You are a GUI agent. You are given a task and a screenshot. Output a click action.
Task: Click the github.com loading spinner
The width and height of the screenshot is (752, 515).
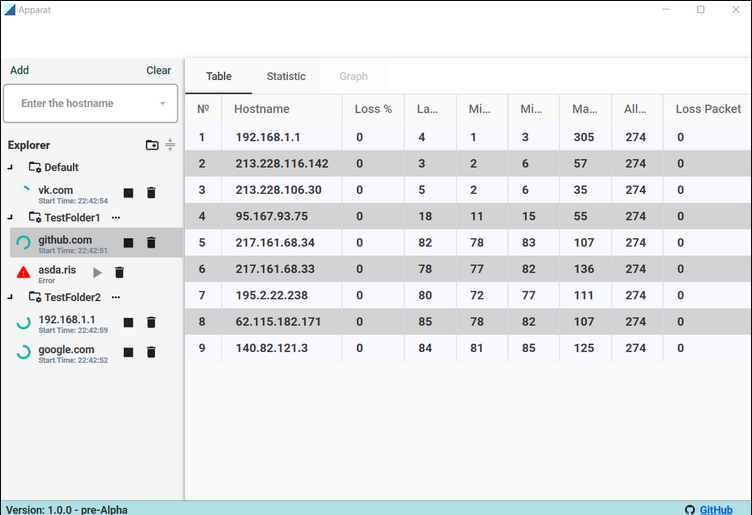point(23,243)
